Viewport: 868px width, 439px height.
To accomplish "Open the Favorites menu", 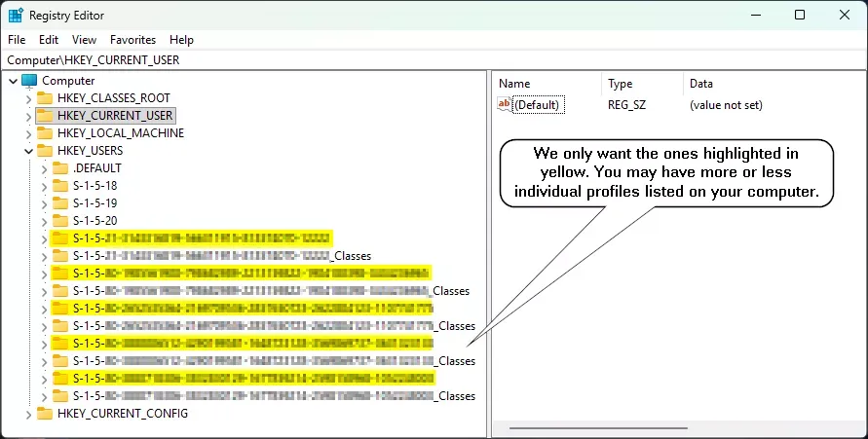I will pyautogui.click(x=132, y=40).
